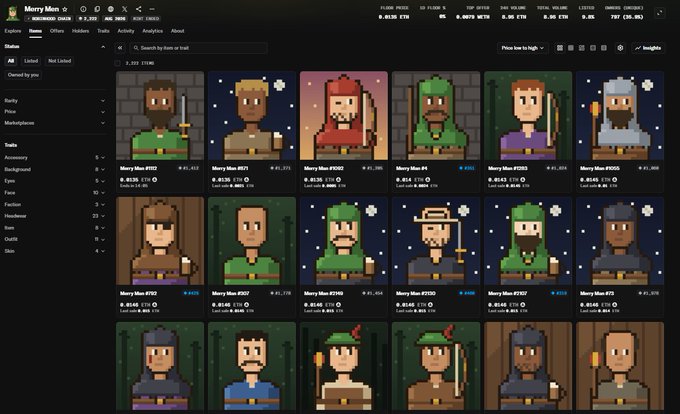Open the Price low to high sort dropdown
The height and width of the screenshot is (414, 680).
click(522, 48)
